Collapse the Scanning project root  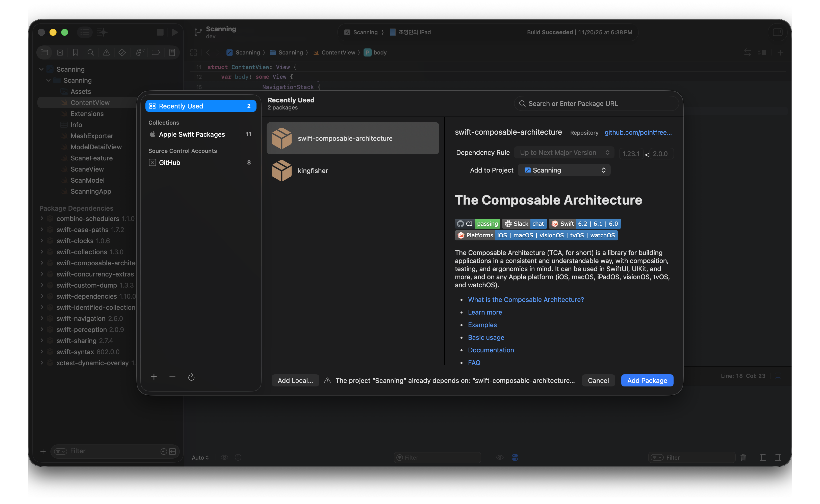[x=41, y=69]
